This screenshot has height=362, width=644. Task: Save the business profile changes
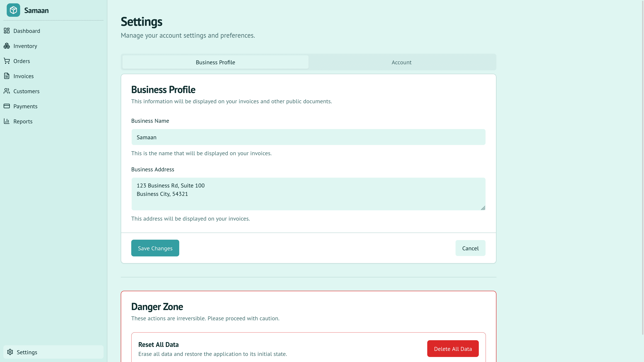click(x=155, y=248)
